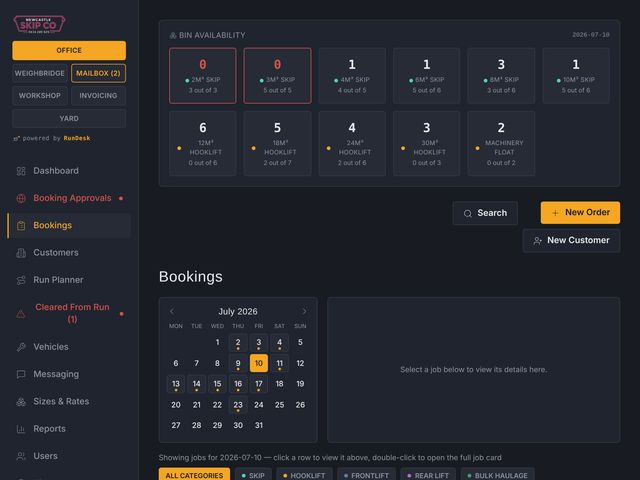Click the magnifier icon in Search
Image resolution: width=640 pixels, height=480 pixels.
pyautogui.click(x=468, y=213)
